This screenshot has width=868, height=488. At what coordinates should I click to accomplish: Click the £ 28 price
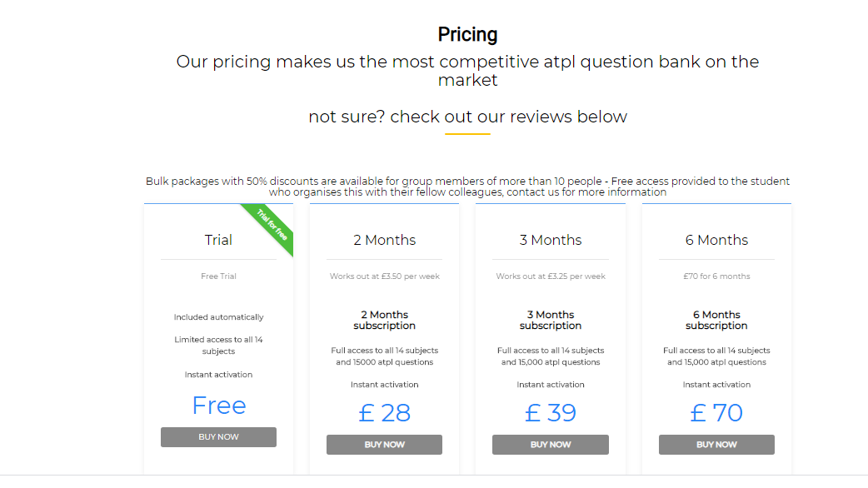384,413
